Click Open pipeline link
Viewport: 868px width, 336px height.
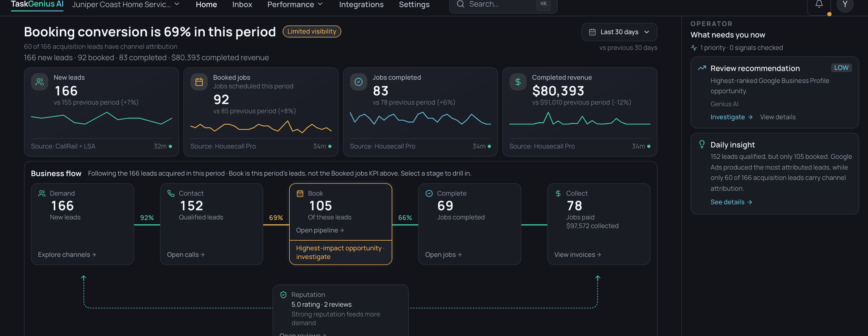320,231
